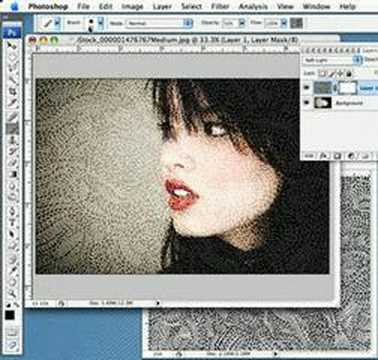Toggle Quick Mask mode button
Image resolution: width=378 pixels, height=360 pixels.
[x=13, y=331]
